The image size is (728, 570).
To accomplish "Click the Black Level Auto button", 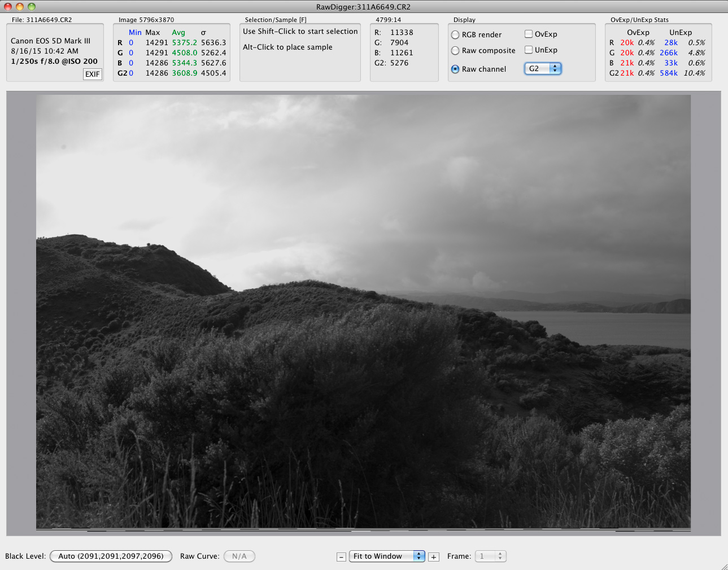I will (111, 556).
